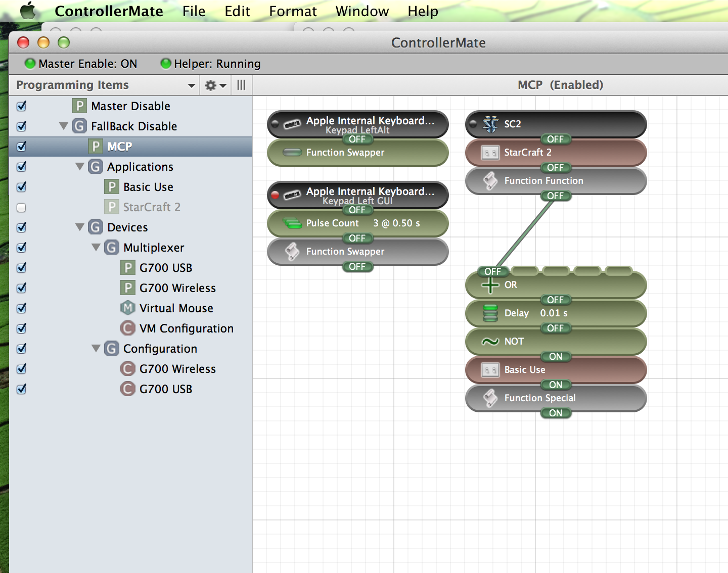Image resolution: width=728 pixels, height=573 pixels.
Task: Click the StarCraft 2 page icon in sidebar
Action: 111,207
